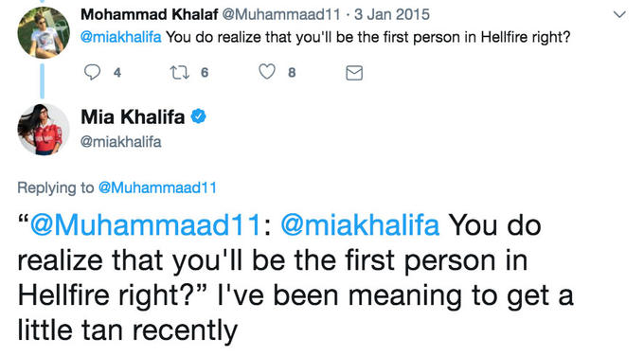Click Mia Khalifa's verified blue badge
The image size is (644, 356).
pyautogui.click(x=199, y=116)
